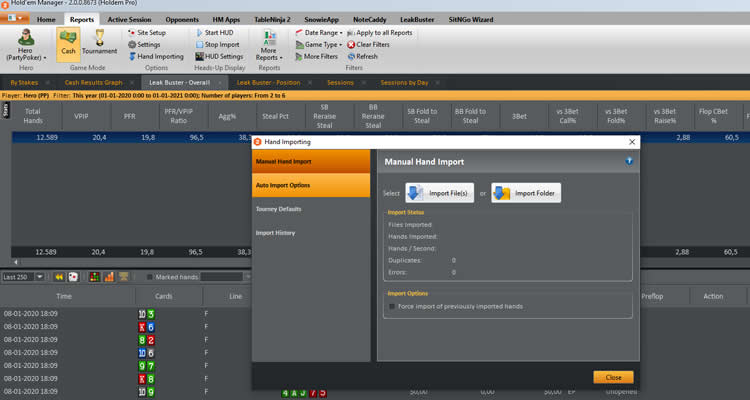Switch to the By Stakes report tab
750x400 pixels.
tap(24, 83)
